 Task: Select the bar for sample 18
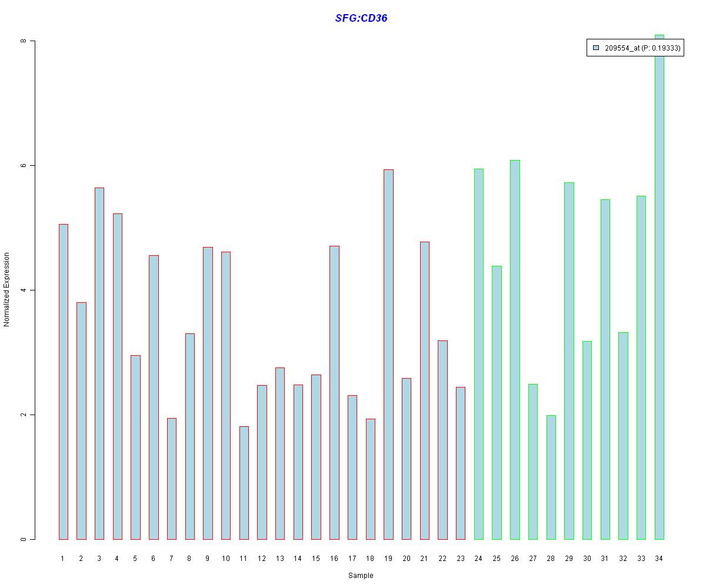[x=370, y=479]
